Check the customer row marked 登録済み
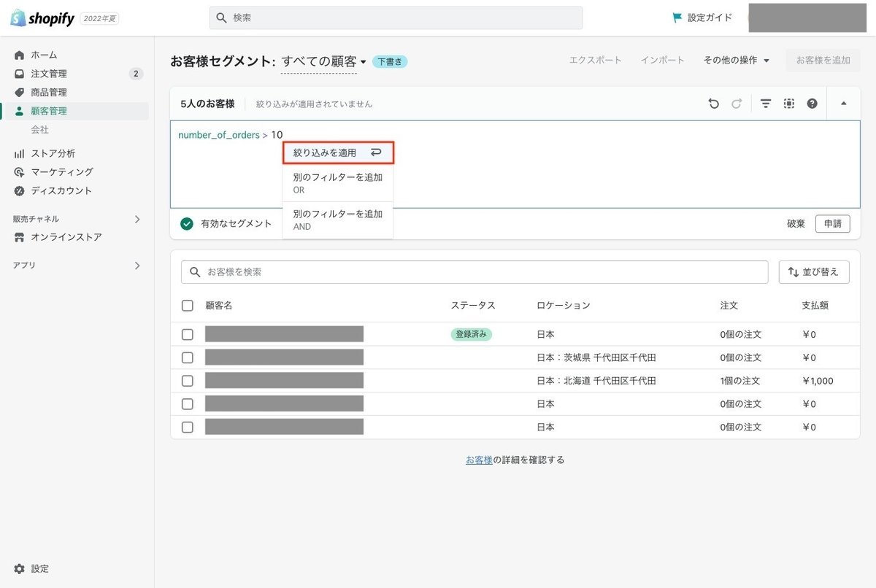This screenshot has height=588, width=876. point(188,335)
